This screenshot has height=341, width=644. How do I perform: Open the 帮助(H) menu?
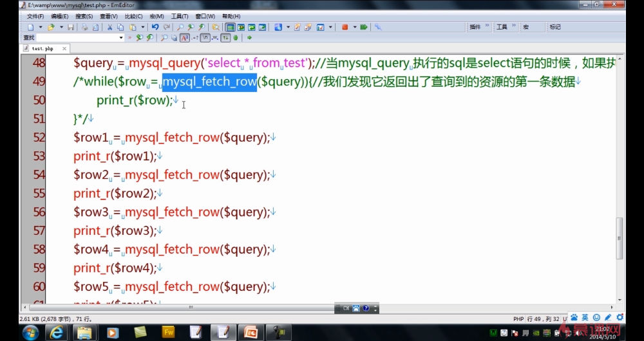pyautogui.click(x=231, y=17)
